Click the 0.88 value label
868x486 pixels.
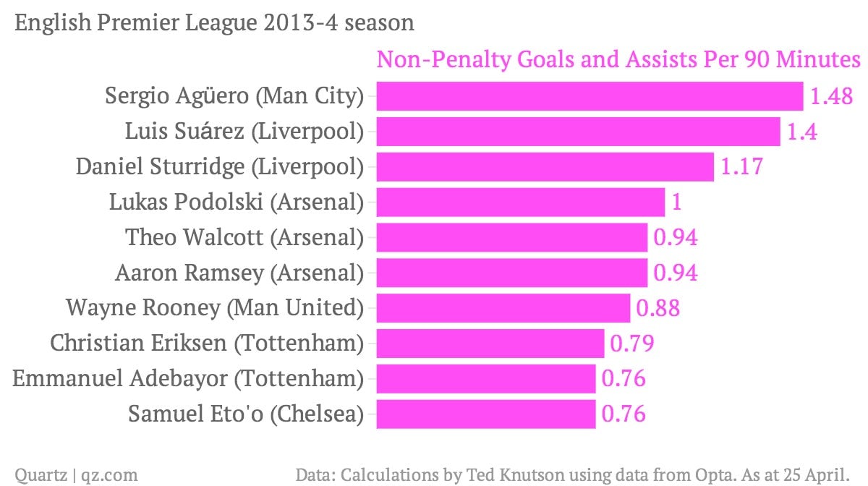658,309
